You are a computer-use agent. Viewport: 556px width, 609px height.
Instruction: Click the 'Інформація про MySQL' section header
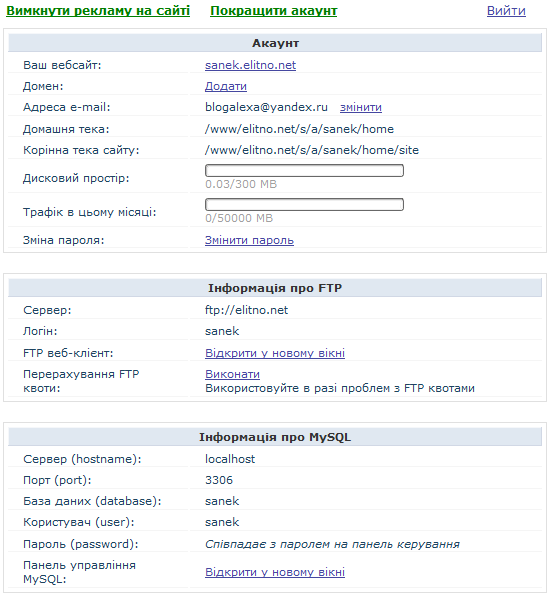[x=275, y=437]
